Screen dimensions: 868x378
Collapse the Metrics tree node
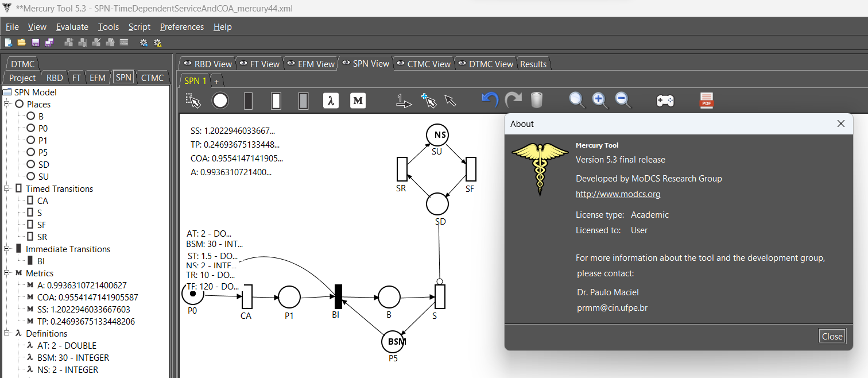[7, 273]
